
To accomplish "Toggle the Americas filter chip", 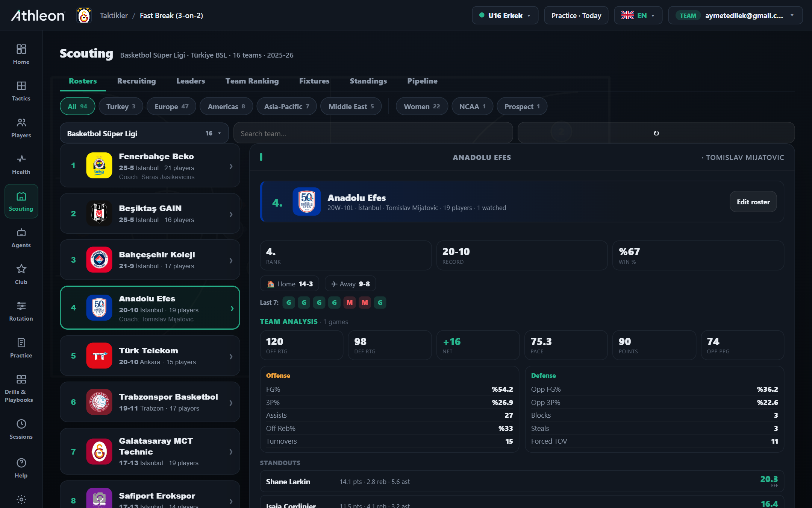I will coord(226,106).
